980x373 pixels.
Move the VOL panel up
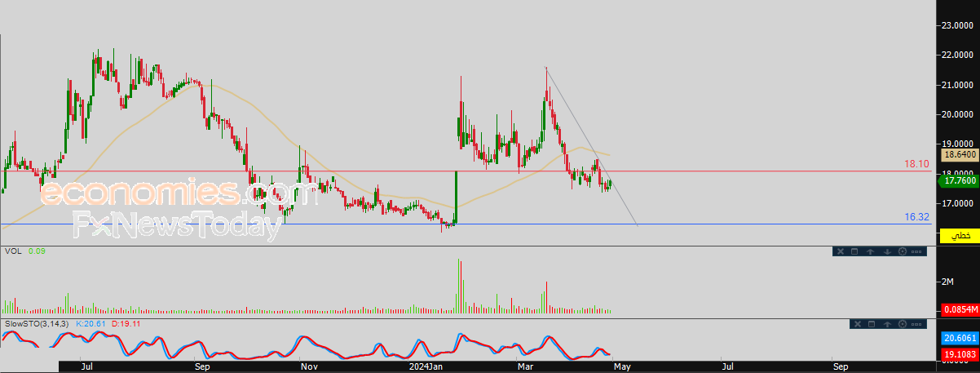(871, 251)
